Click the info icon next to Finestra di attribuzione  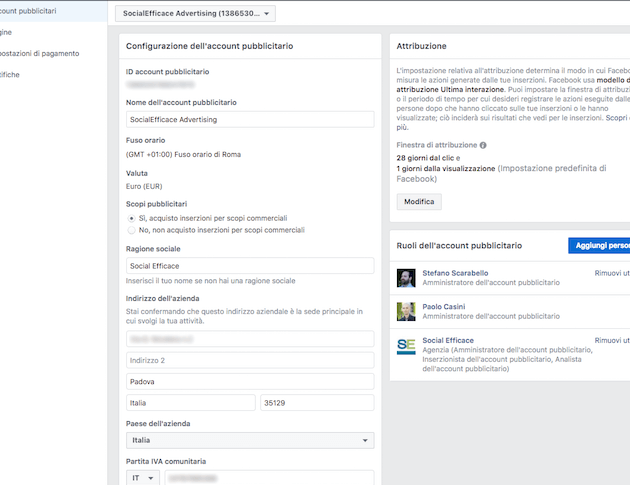pos(483,145)
